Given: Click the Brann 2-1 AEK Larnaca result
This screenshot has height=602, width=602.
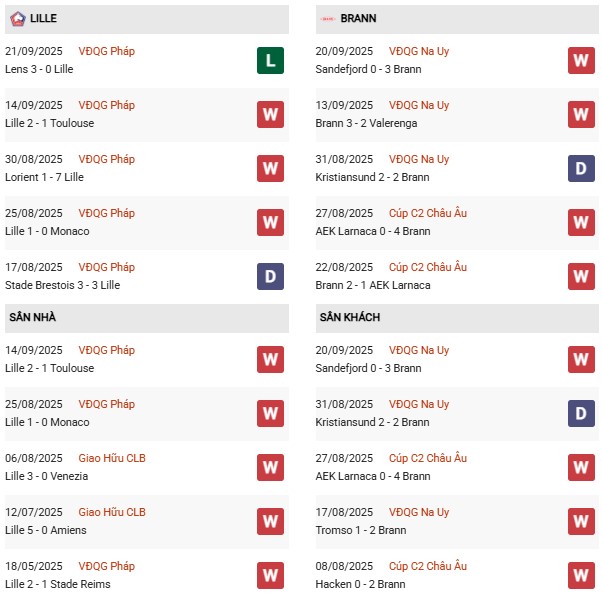Looking at the screenshot, I should click(373, 285).
